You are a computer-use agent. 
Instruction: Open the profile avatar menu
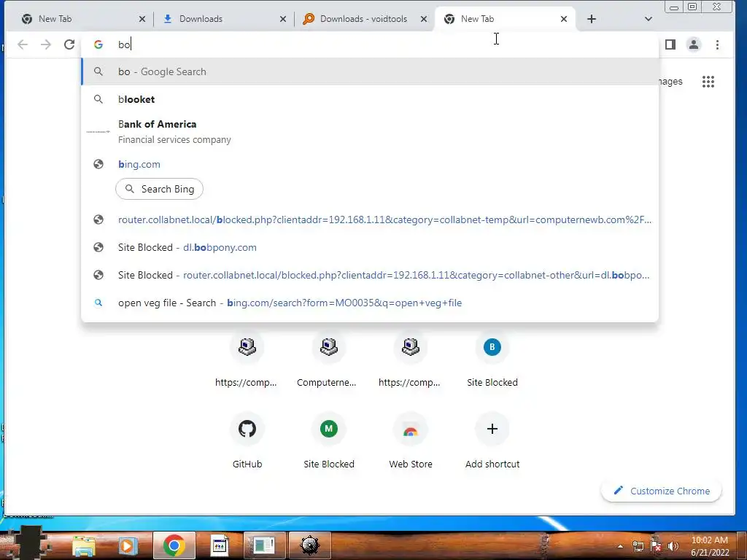coord(694,44)
